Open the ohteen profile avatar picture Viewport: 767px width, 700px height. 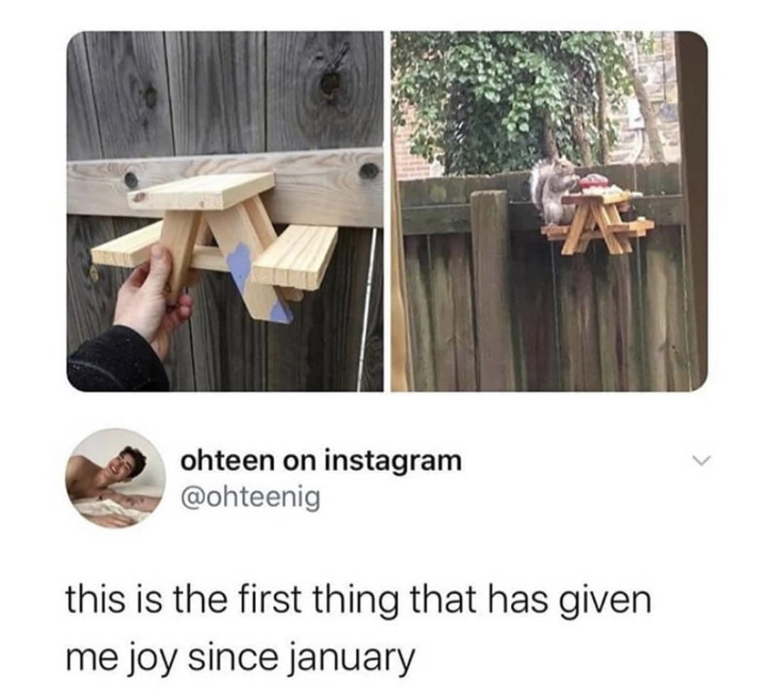point(116,478)
